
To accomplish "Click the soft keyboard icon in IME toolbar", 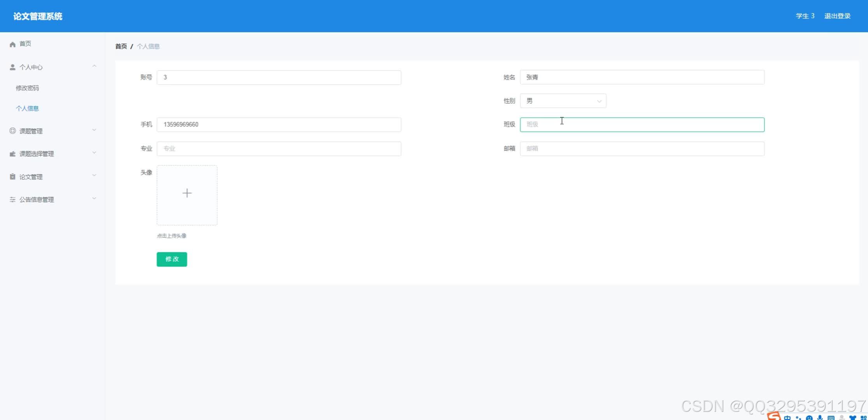I will pyautogui.click(x=831, y=418).
